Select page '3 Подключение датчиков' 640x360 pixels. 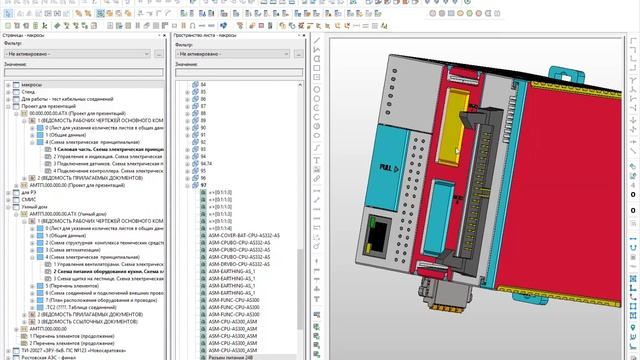click(x=109, y=164)
